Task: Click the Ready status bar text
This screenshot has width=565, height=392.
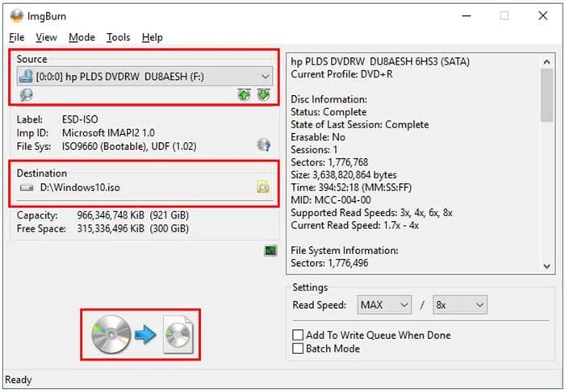Action: point(19,380)
